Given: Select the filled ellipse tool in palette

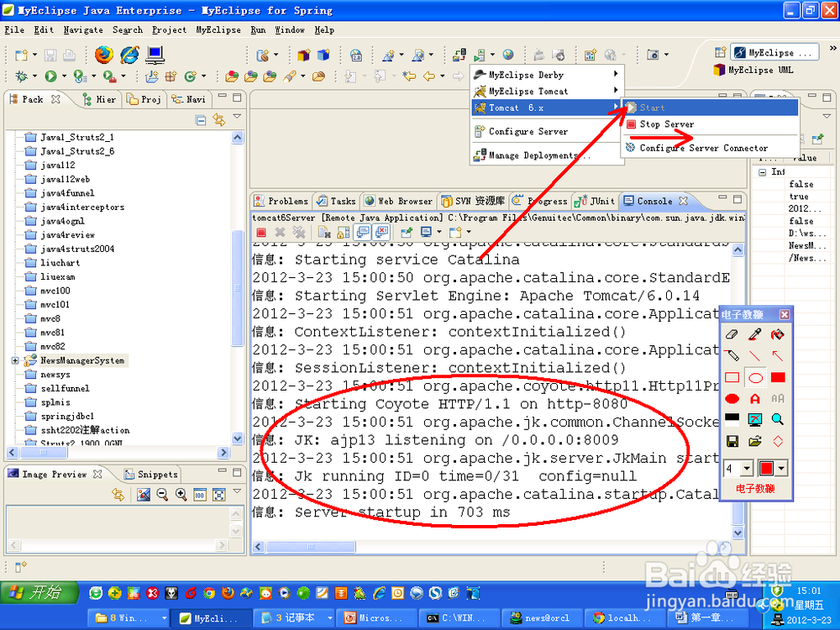Looking at the screenshot, I should click(x=732, y=398).
